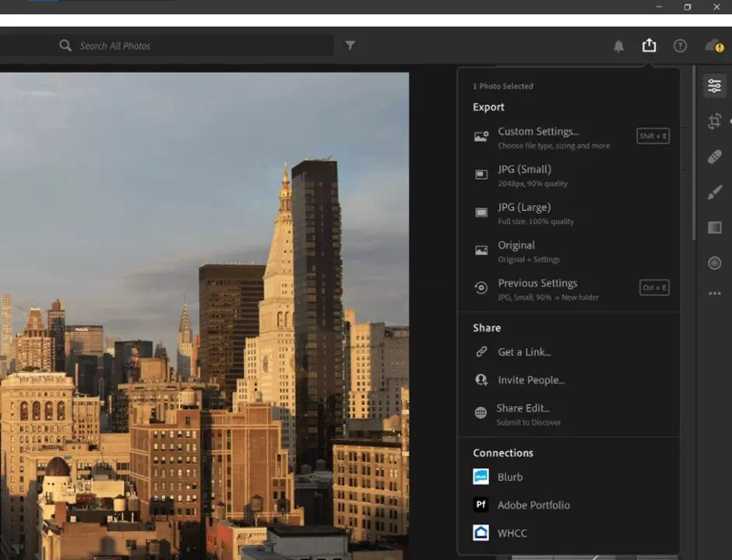Screen dimensions: 732x560
Task: Select the Healing Brush tool
Action: pyautogui.click(x=714, y=157)
